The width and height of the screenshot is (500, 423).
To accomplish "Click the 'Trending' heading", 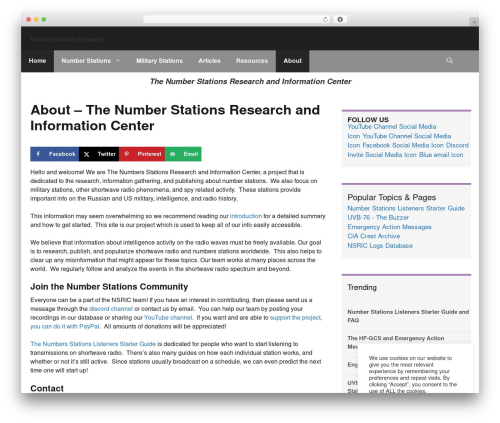I will (362, 287).
